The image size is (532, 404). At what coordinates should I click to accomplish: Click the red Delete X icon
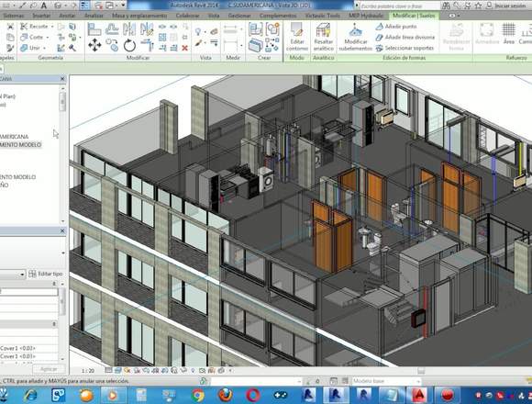click(x=185, y=49)
